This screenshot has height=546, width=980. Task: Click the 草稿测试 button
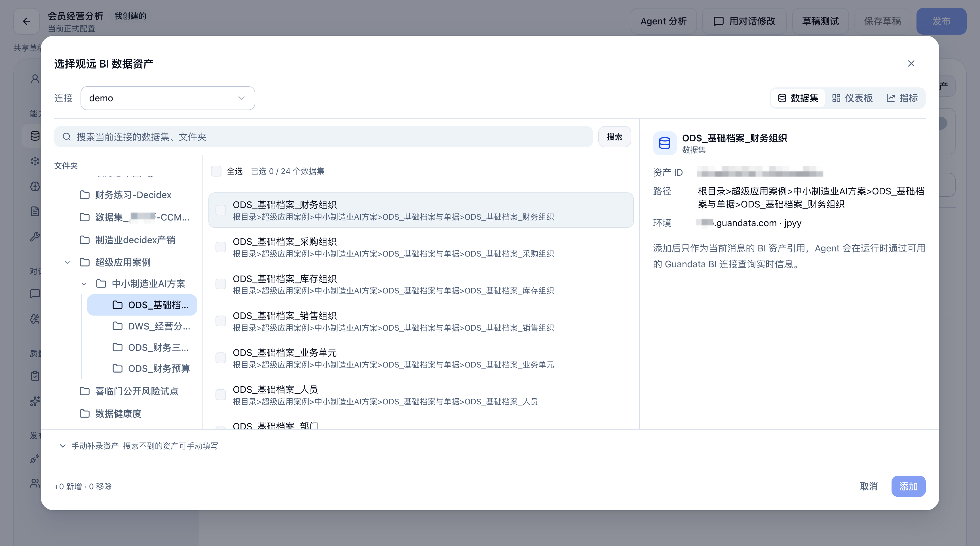[820, 21]
